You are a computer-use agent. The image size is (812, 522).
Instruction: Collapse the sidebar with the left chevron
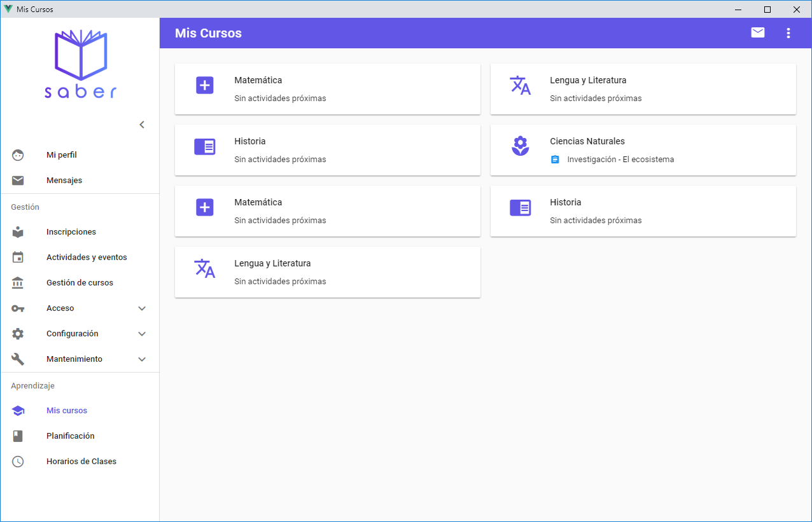coord(142,125)
